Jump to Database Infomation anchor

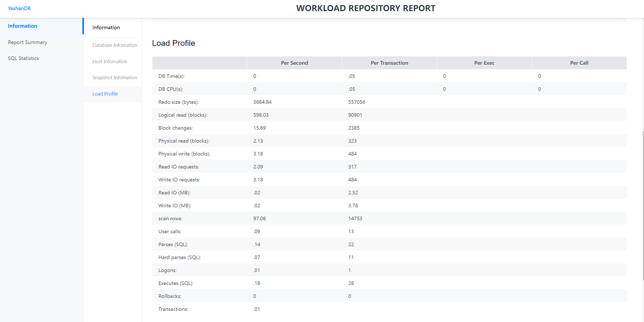coord(115,45)
